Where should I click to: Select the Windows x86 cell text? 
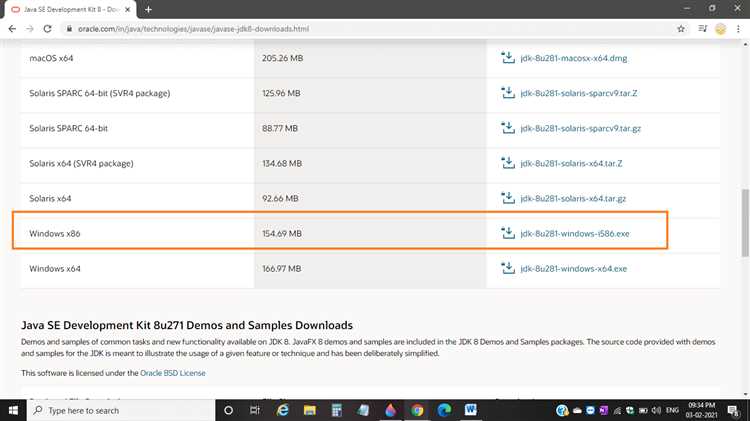55,233
